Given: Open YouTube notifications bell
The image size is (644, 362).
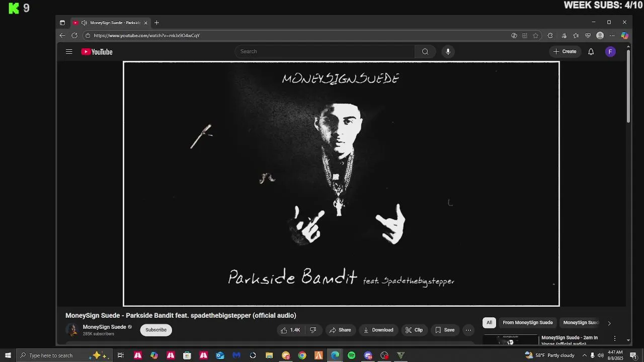Looking at the screenshot, I should point(591,51).
